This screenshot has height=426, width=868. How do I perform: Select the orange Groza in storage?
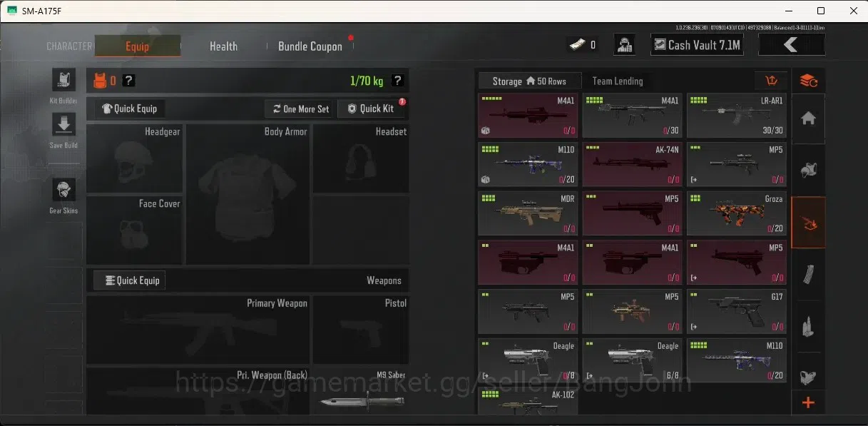[737, 213]
